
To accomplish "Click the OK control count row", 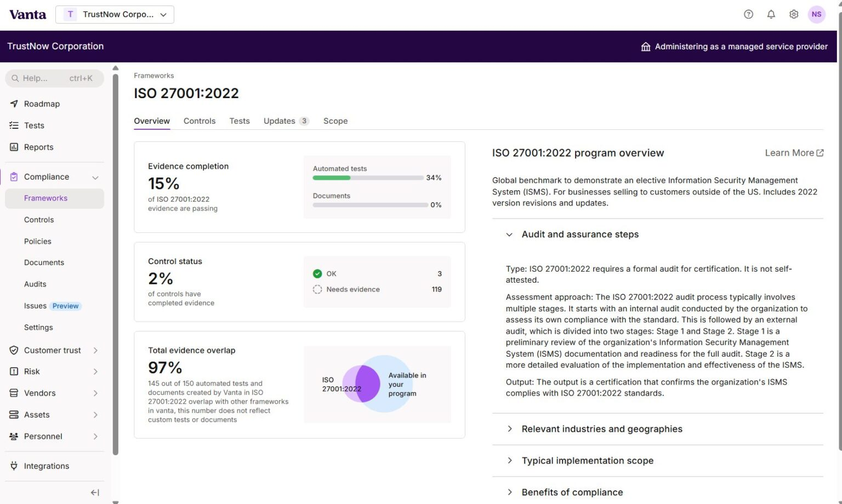I will click(x=377, y=273).
